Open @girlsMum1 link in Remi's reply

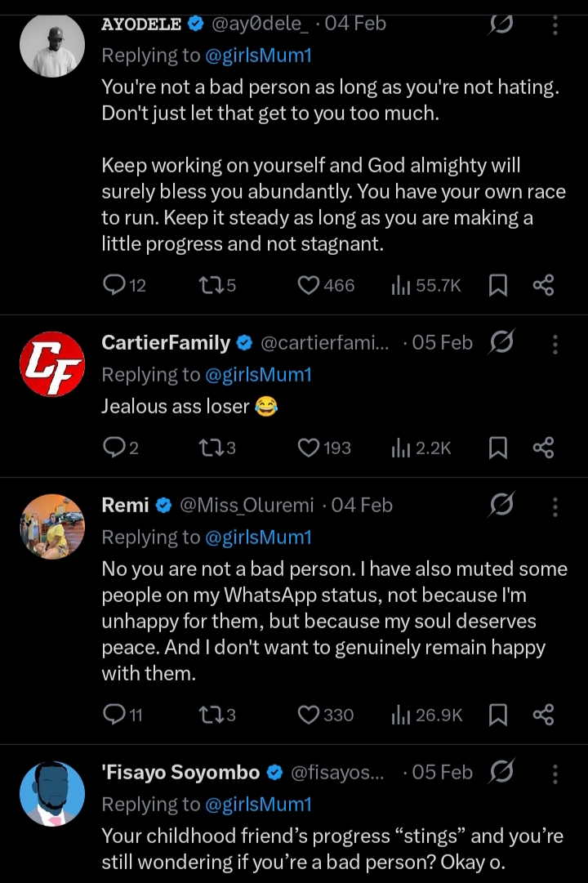coord(258,537)
